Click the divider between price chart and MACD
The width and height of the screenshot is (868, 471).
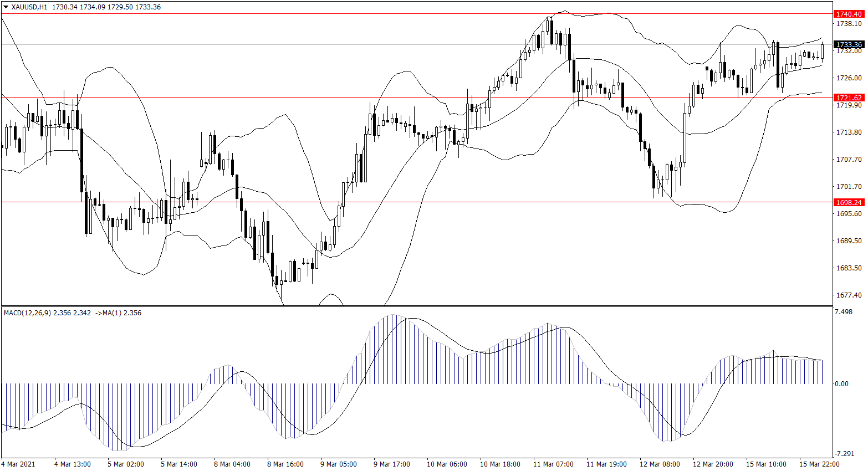pos(416,306)
